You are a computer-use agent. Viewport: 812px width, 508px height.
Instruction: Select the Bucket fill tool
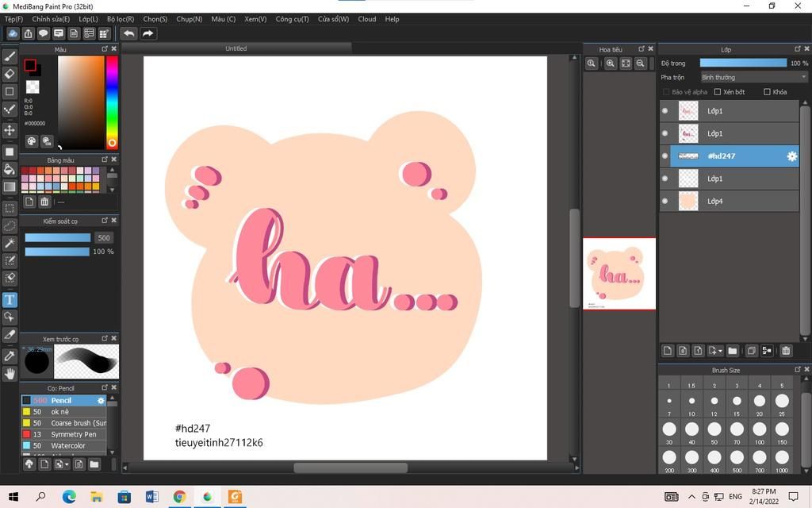tap(10, 169)
